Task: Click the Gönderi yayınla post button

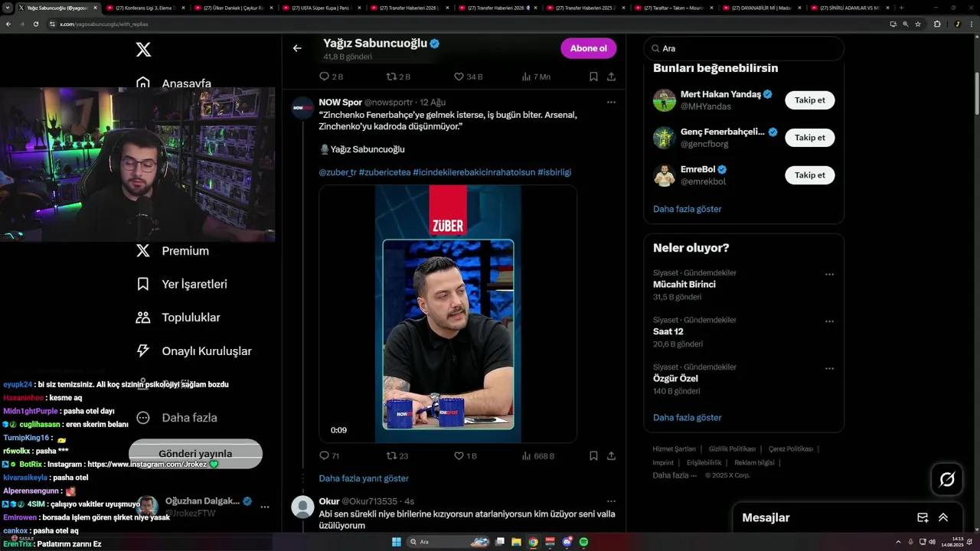Action: click(x=195, y=453)
